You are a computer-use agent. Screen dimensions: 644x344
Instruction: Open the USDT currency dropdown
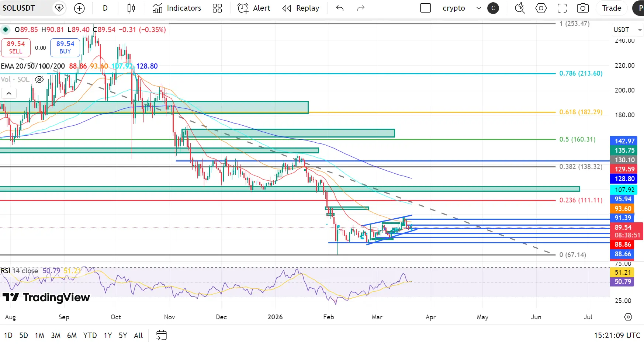point(627,29)
